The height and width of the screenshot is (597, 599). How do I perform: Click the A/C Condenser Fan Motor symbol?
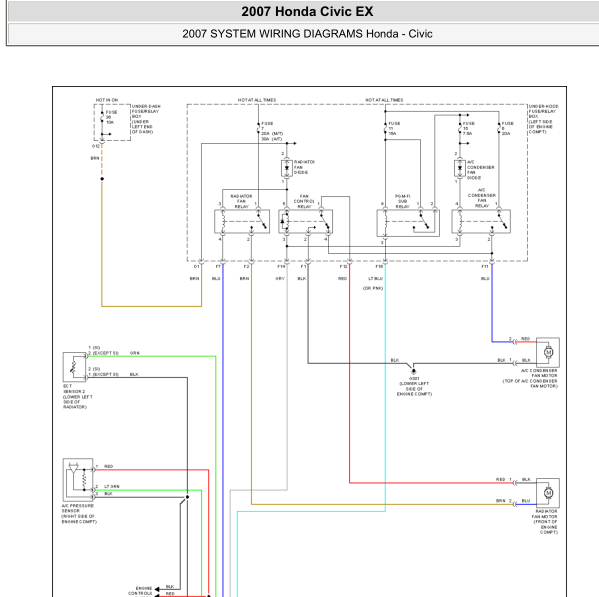[x=548, y=352]
